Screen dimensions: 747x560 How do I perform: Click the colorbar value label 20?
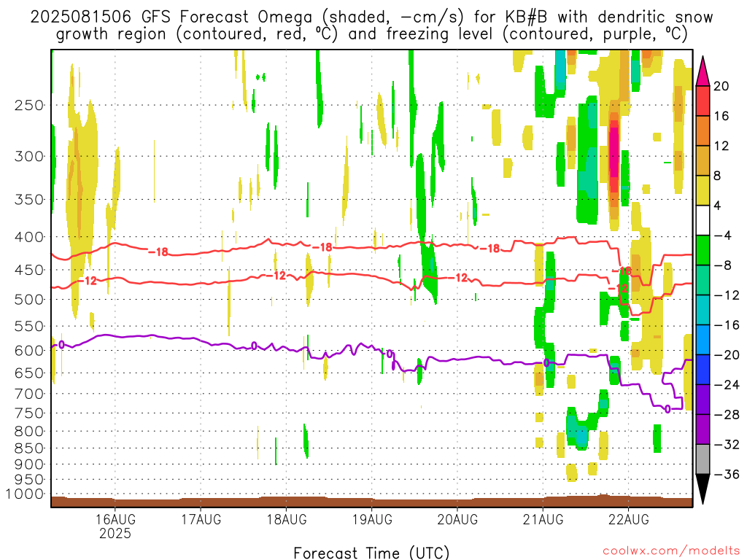(x=721, y=86)
